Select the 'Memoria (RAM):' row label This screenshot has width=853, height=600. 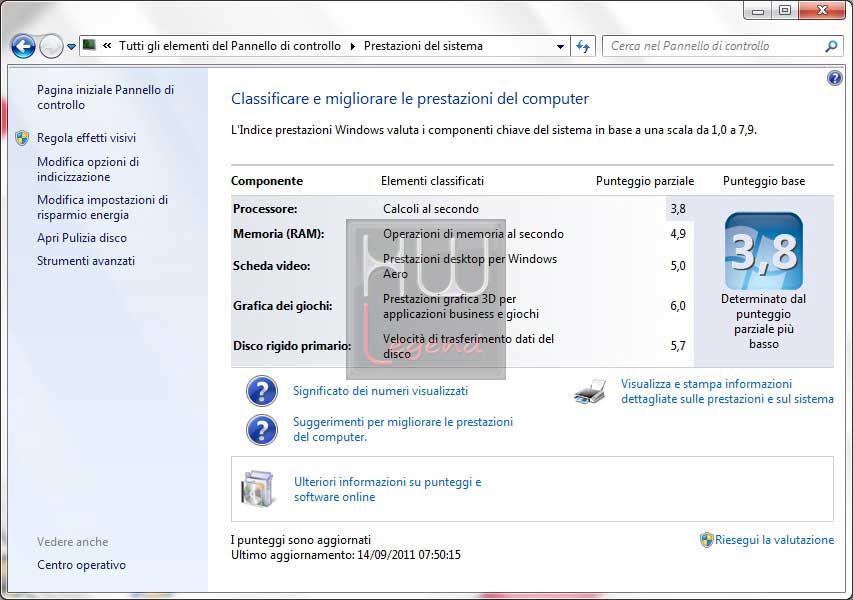click(279, 234)
